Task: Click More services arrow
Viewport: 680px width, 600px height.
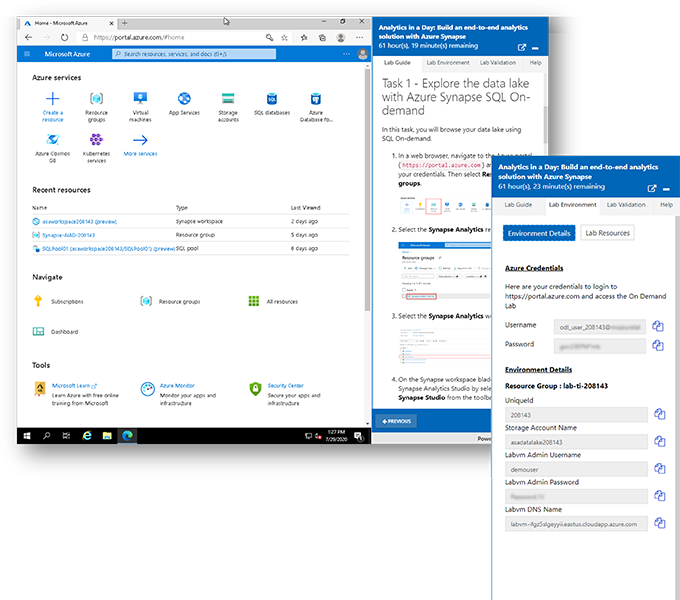Action: click(140, 140)
